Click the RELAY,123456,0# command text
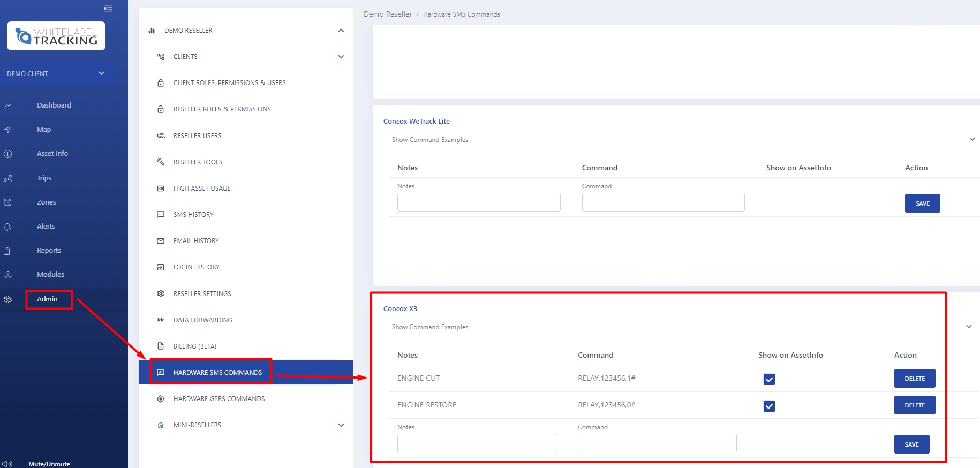980x468 pixels. coord(607,405)
